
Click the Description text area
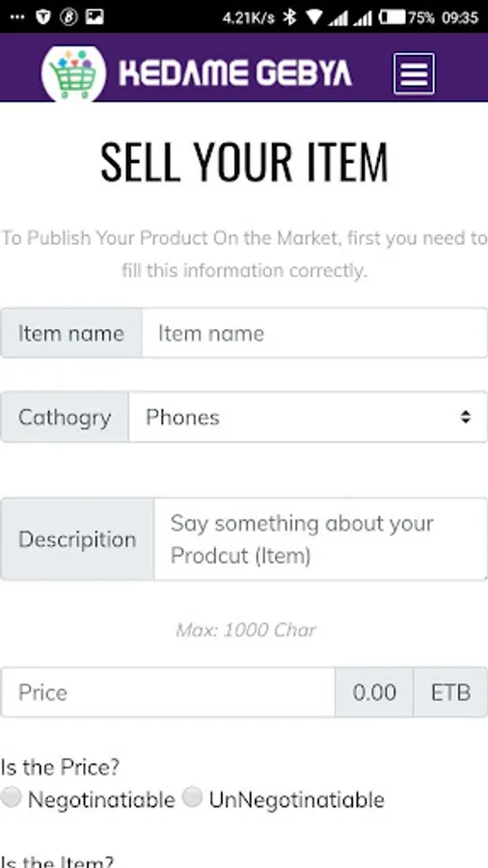(x=320, y=539)
